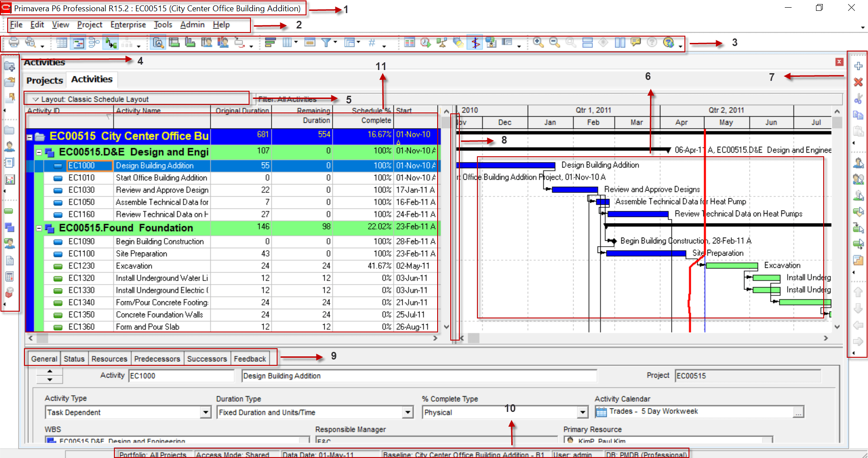Image resolution: width=868 pixels, height=458 pixels.
Task: Click the vertical scrollbar of the Gantt chart
Action: 837,219
